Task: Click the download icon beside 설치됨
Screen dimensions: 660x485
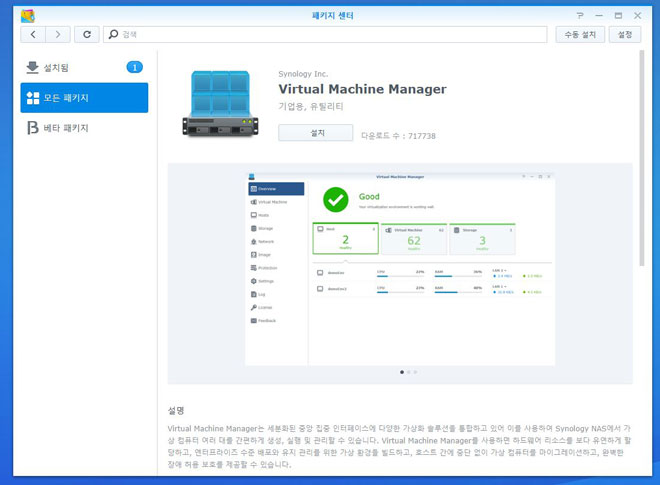Action: point(32,67)
